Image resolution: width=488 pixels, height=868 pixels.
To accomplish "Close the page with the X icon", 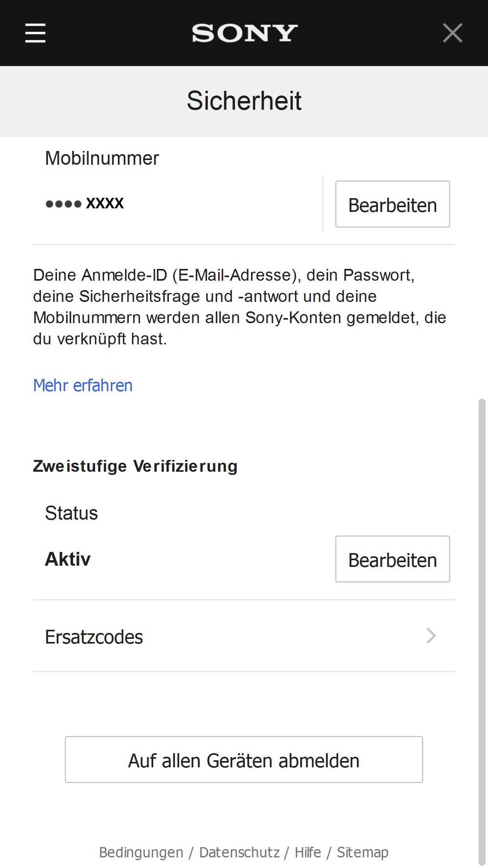I will [453, 33].
